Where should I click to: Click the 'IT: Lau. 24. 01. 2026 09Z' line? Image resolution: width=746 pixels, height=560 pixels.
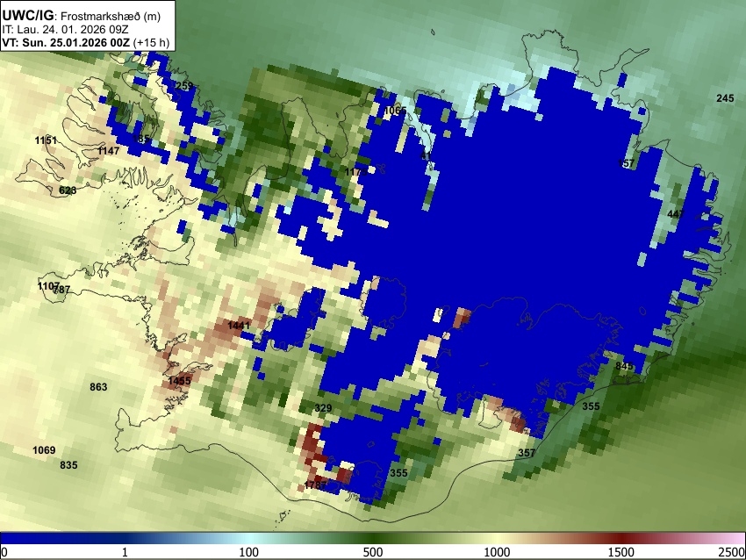65,30
